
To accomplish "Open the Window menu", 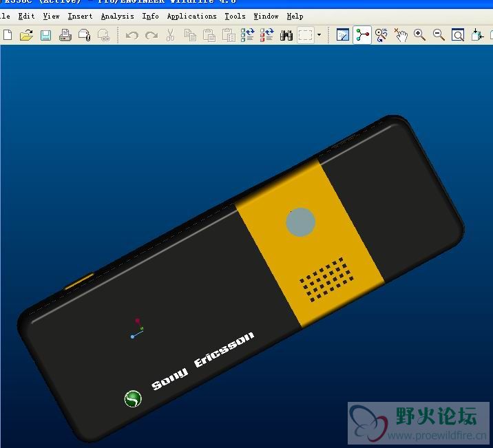I will point(266,16).
